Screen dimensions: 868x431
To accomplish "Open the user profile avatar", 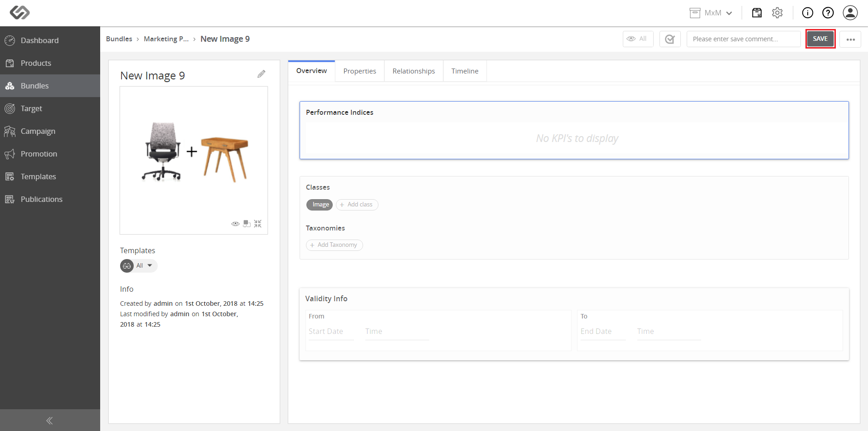I will [x=850, y=13].
